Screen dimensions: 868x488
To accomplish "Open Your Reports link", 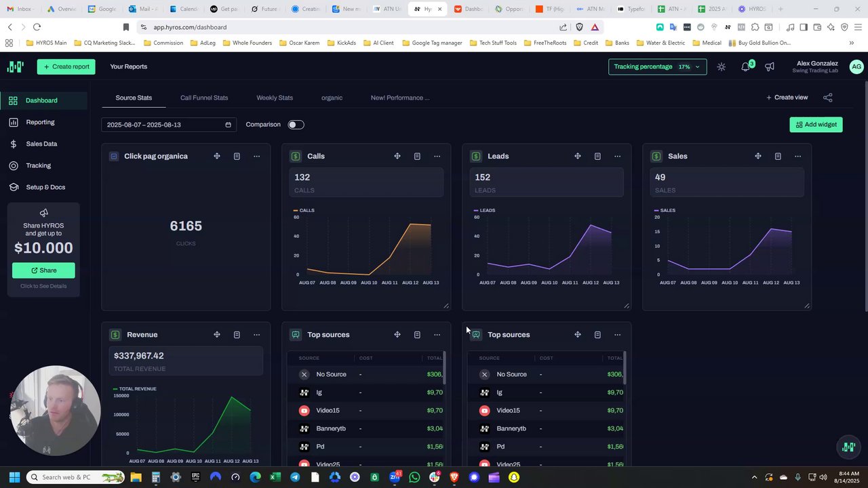I will pos(129,66).
